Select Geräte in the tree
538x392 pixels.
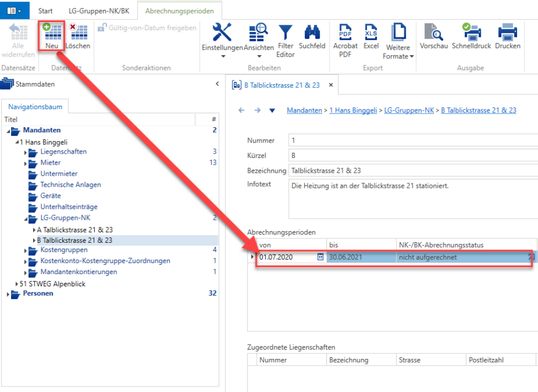coord(51,195)
